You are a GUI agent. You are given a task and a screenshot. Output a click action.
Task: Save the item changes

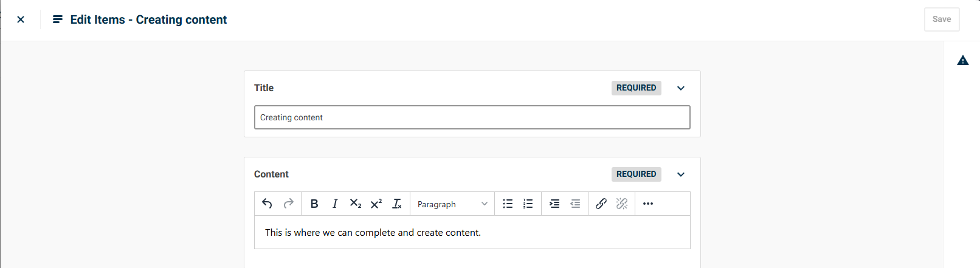pyautogui.click(x=942, y=19)
